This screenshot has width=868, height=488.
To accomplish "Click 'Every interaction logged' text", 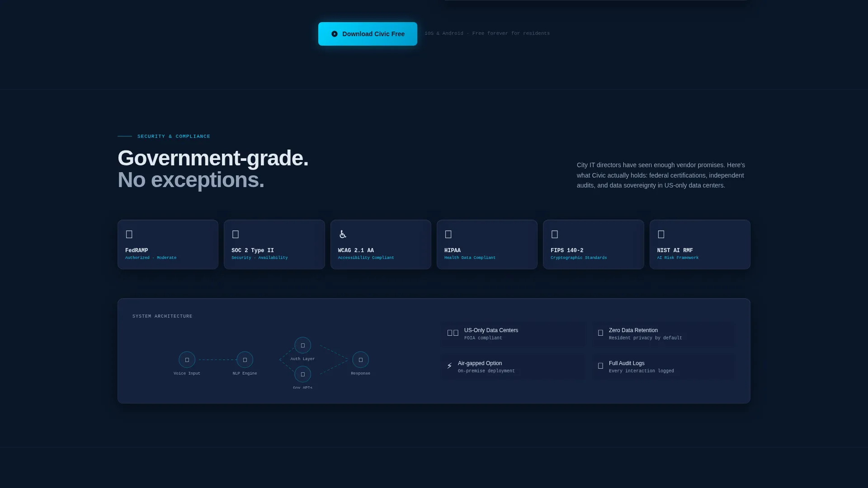I will pos(642,371).
